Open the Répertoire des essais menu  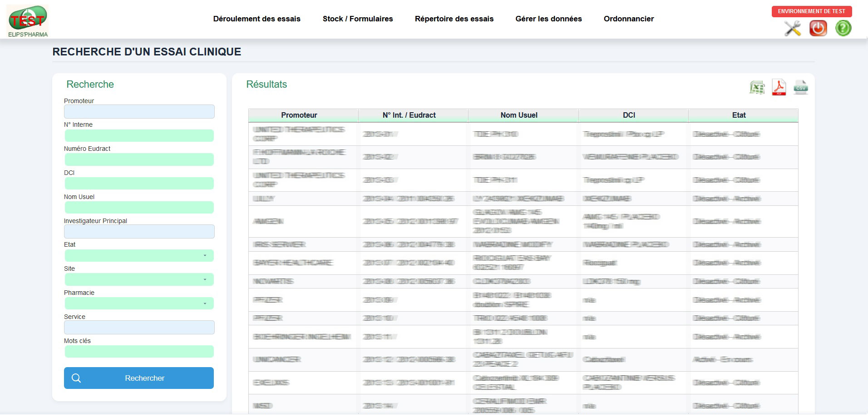[x=454, y=19]
